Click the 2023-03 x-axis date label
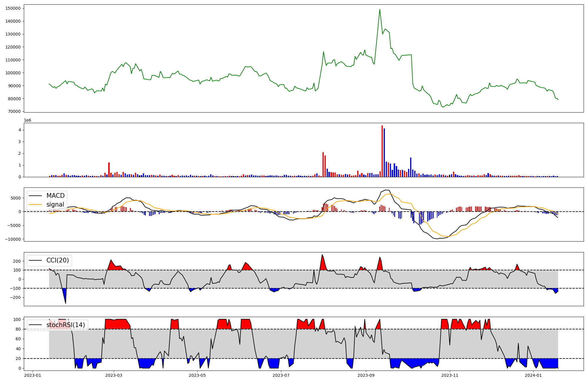Image resolution: width=588 pixels, height=382 pixels. click(x=114, y=375)
